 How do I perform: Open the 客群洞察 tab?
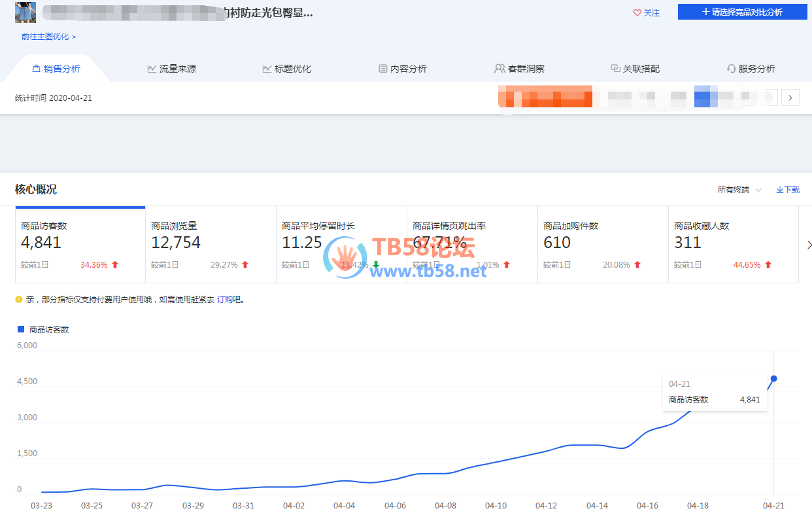pyautogui.click(x=519, y=69)
